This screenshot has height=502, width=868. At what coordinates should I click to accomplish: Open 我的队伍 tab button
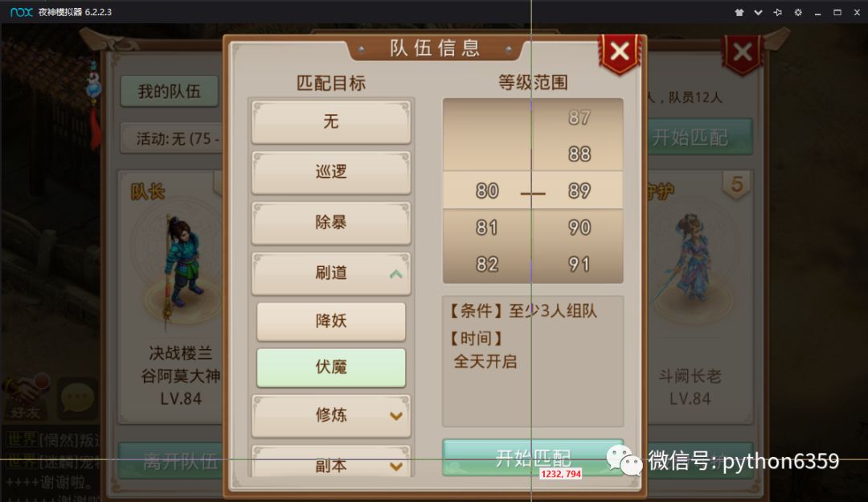(x=170, y=91)
